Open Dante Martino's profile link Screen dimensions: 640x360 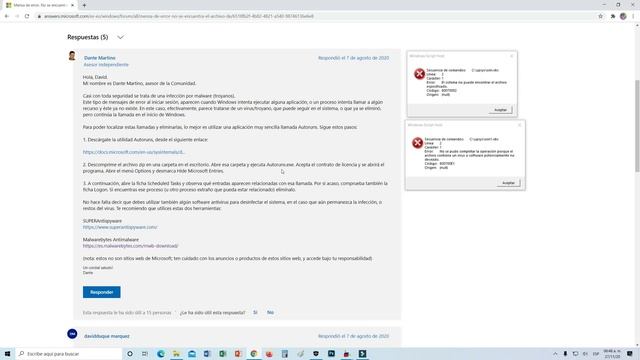coord(100,58)
